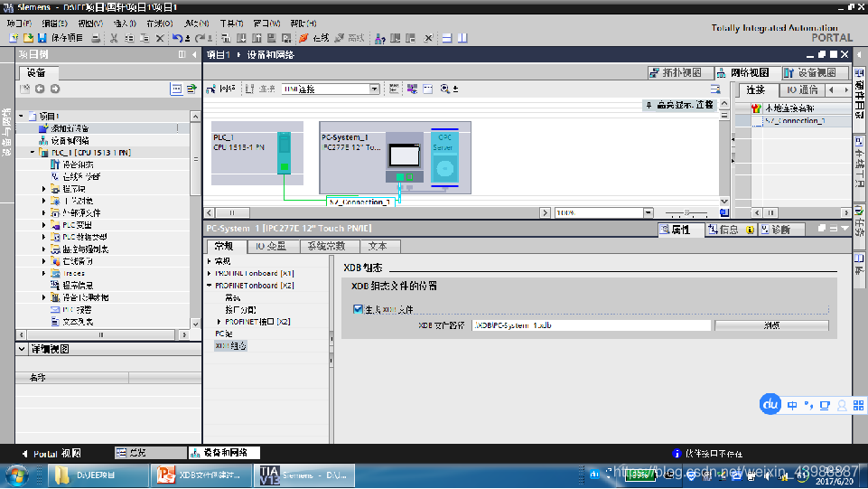Click the Redo arrow icon
This screenshot has height=489, width=868.
(x=200, y=38)
